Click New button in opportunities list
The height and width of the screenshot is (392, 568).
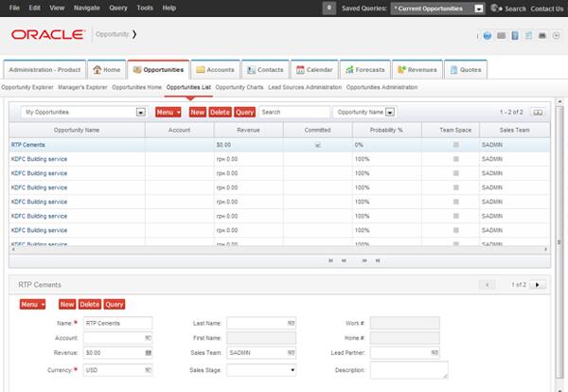(198, 113)
